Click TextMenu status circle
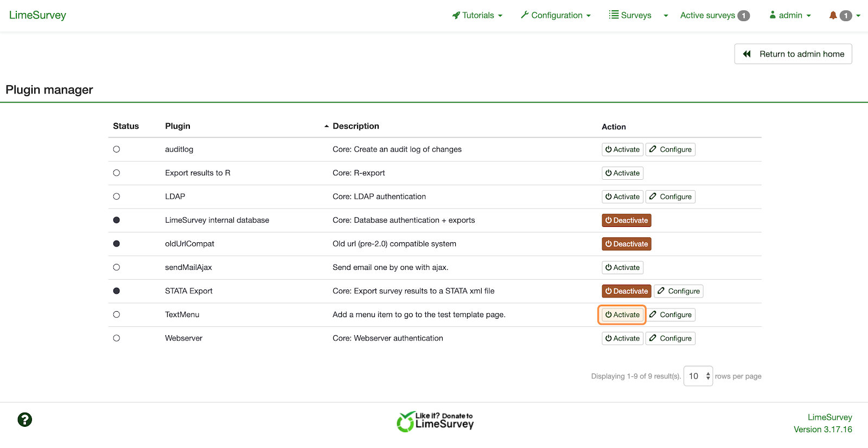This screenshot has height=448, width=868. tap(117, 314)
